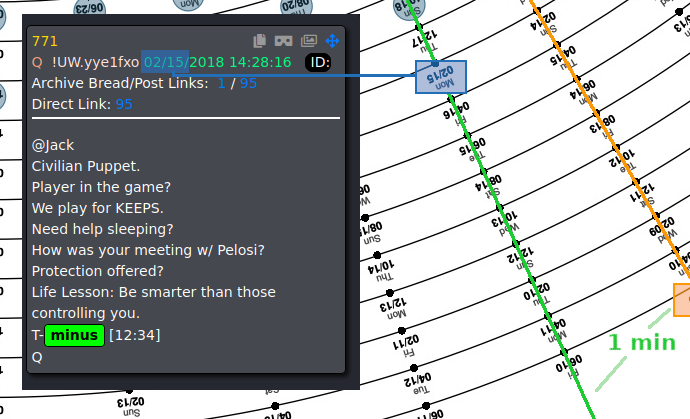Click the 14:28:16 timestamp
This screenshot has width=690, height=419.
[261, 62]
